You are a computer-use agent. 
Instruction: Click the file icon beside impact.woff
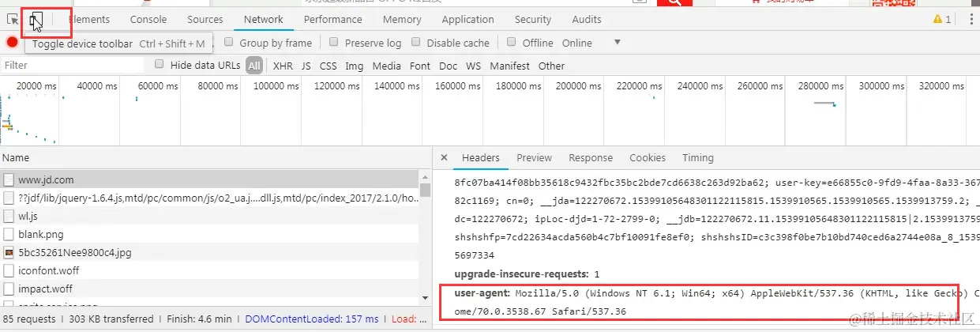click(9, 289)
